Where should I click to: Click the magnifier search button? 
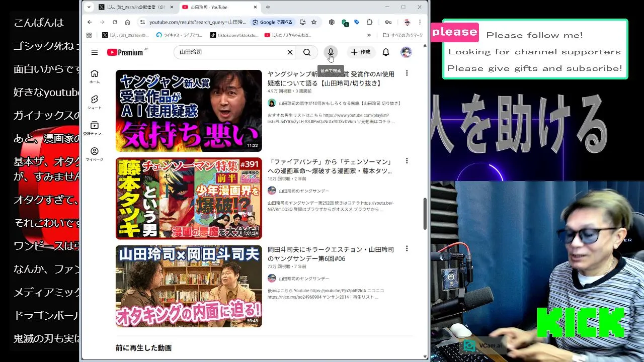tap(307, 52)
